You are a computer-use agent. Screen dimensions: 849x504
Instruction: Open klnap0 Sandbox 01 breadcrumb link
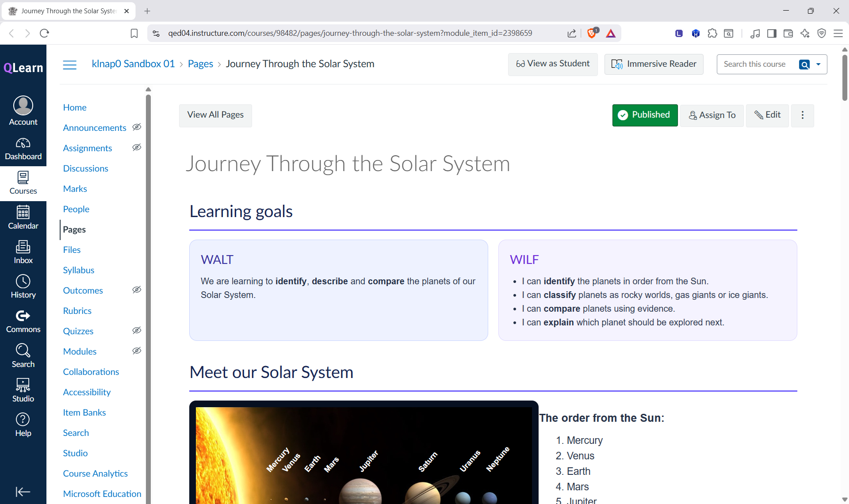click(133, 64)
